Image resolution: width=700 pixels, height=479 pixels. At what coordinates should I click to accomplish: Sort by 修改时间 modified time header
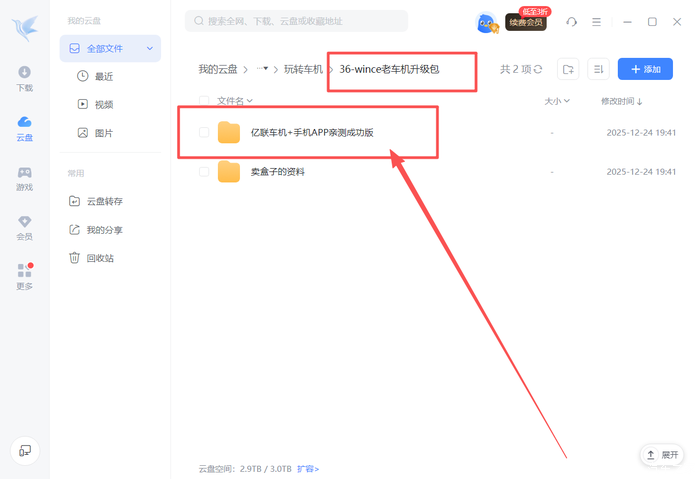(621, 101)
